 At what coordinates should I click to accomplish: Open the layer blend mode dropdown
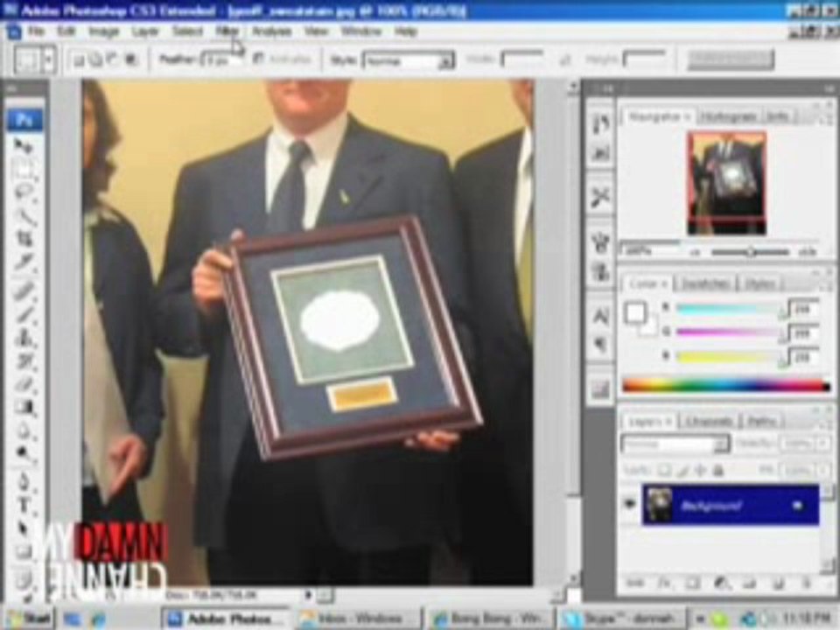tap(675, 444)
